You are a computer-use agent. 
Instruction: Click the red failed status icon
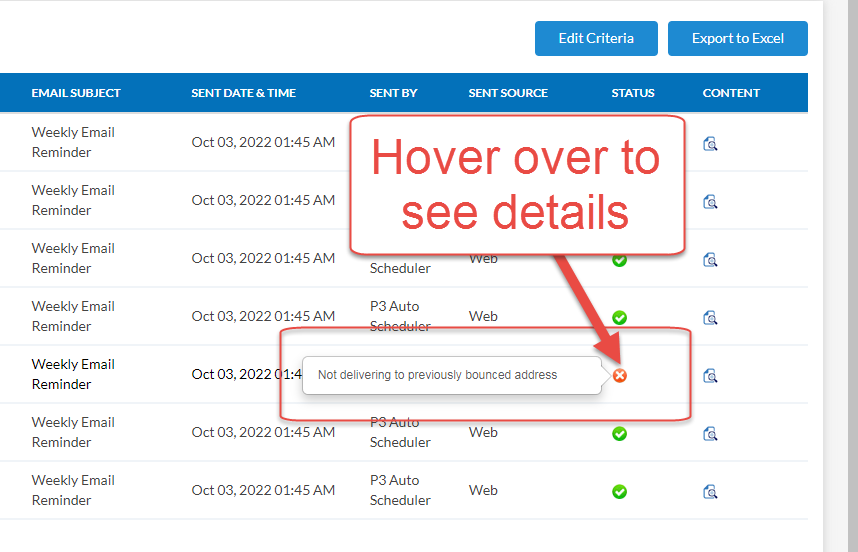pyautogui.click(x=620, y=375)
